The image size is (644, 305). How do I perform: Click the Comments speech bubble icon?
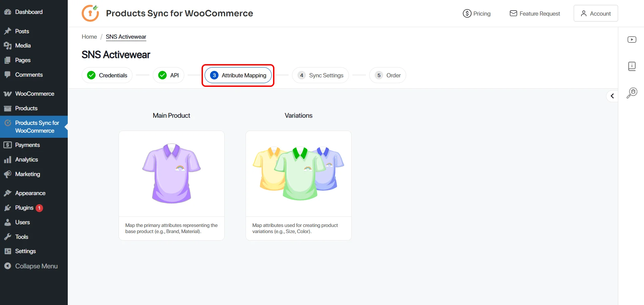click(7, 75)
